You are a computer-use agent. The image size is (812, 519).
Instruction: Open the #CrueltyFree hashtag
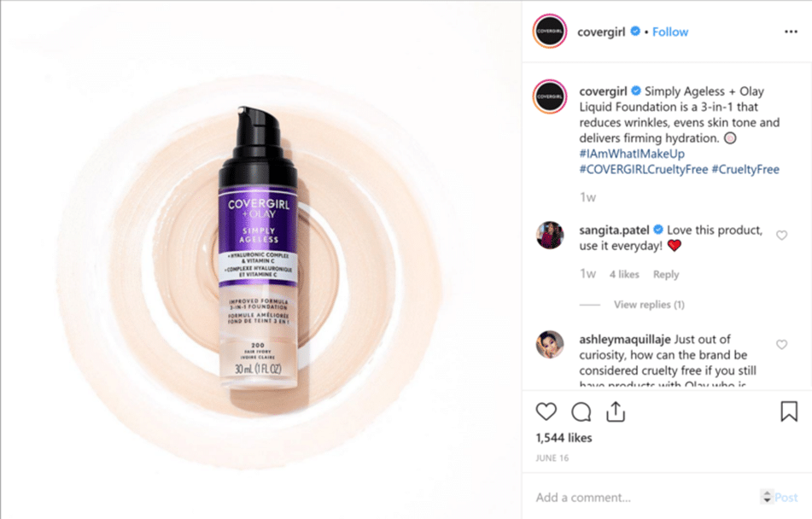[x=745, y=169]
